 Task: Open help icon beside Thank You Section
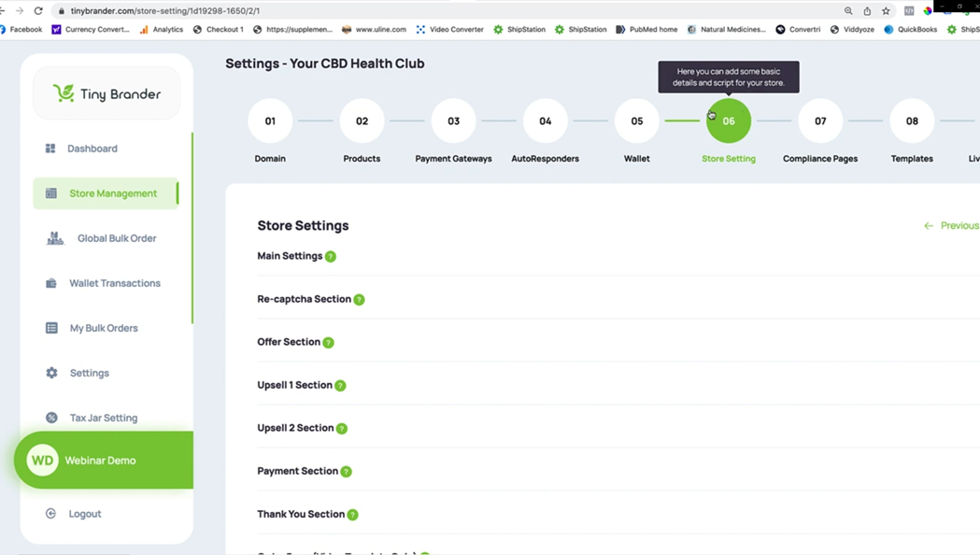coord(352,515)
